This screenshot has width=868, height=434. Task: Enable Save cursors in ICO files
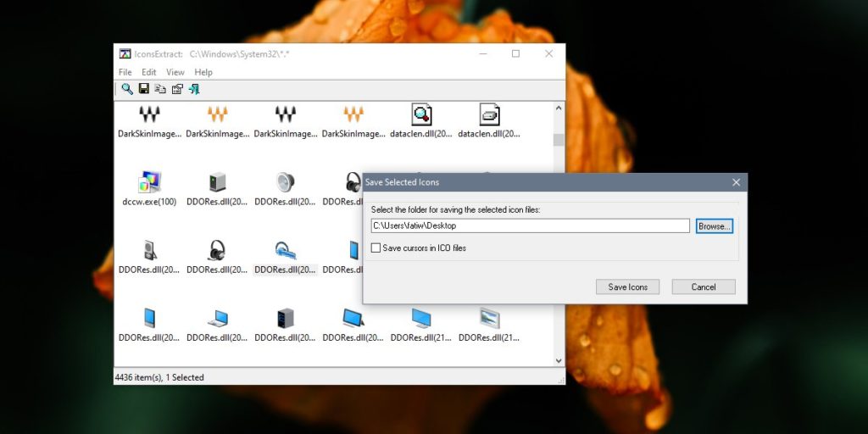376,248
